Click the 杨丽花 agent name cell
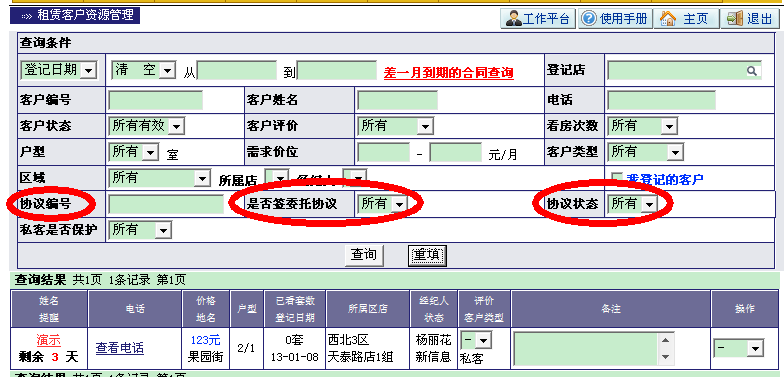This screenshot has height=377, width=784. (x=434, y=340)
